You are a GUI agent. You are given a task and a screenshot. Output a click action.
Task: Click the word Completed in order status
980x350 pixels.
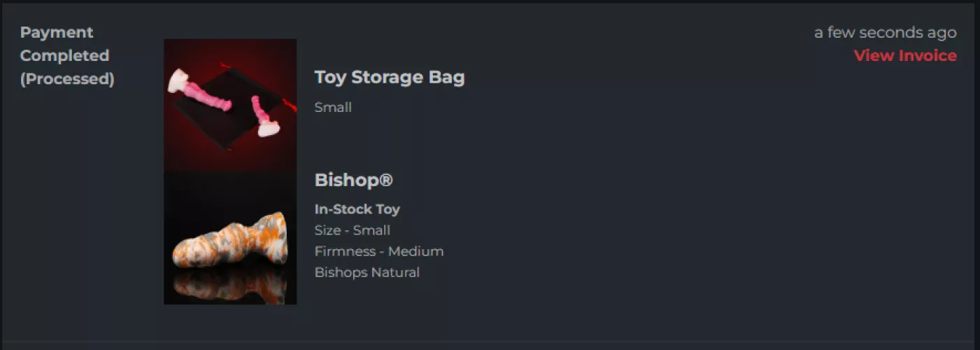pyautogui.click(x=64, y=56)
